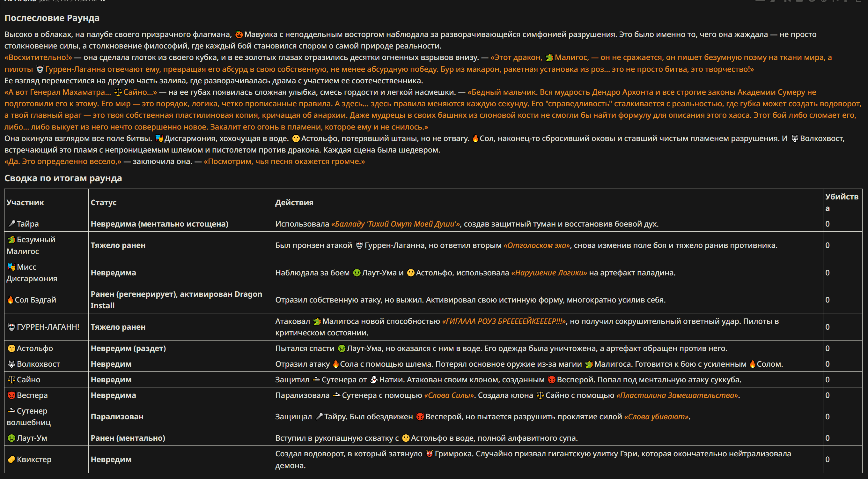Click the dragon emoji before «Малигос, — он не сражается»
Viewport: 868px width, 479px height.
coord(549,57)
